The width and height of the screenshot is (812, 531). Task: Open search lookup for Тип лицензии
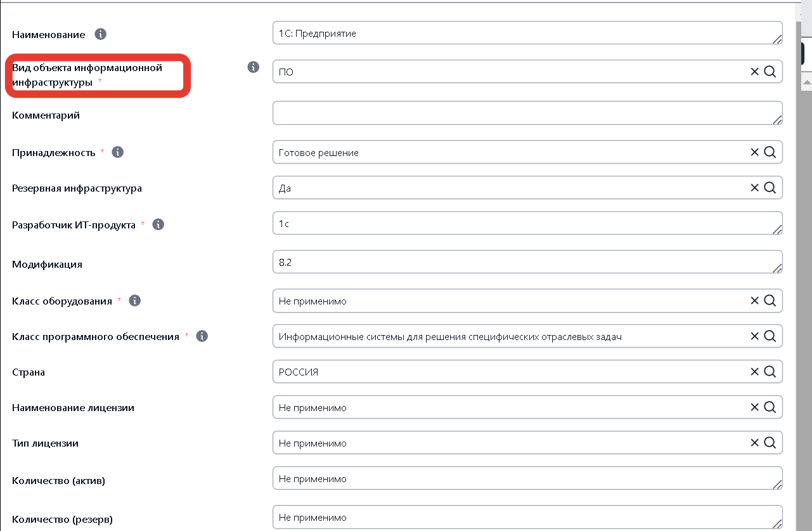[770, 443]
